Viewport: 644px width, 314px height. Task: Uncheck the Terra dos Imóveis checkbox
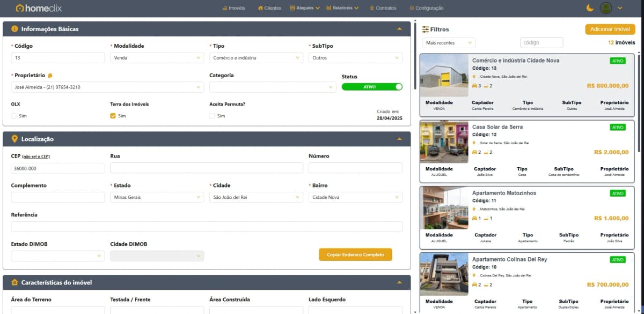(112, 115)
